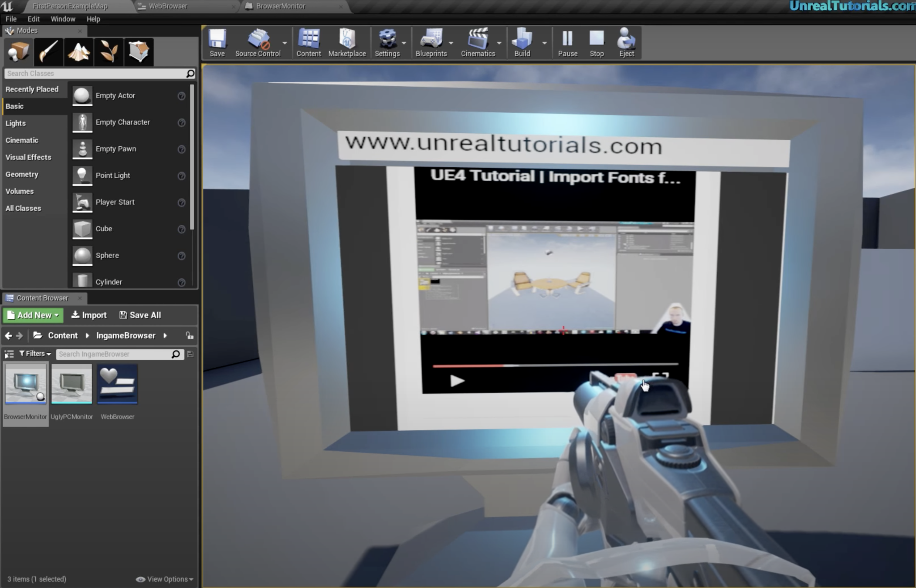Screen dimensions: 916x588
Task: Toggle the sources panel view icon
Action: click(x=9, y=354)
